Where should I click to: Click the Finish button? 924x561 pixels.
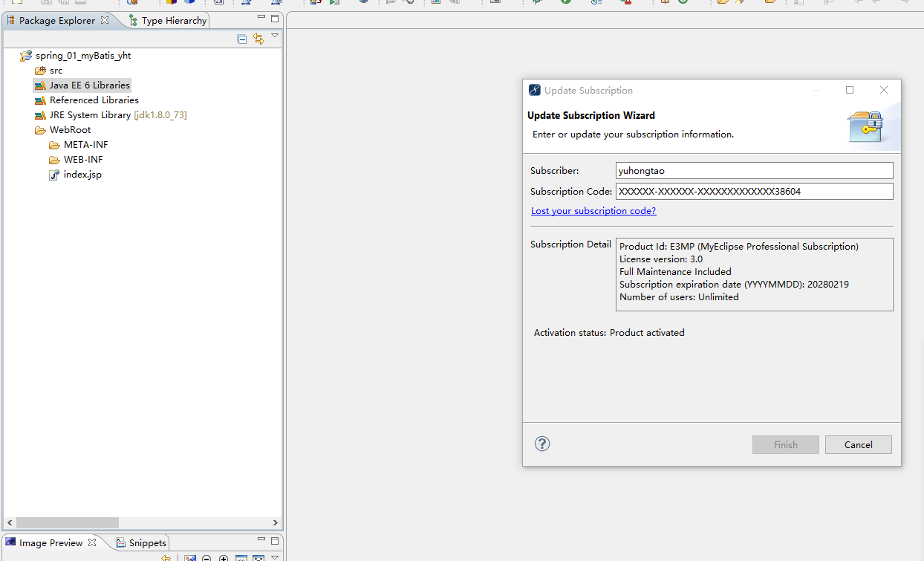(786, 445)
